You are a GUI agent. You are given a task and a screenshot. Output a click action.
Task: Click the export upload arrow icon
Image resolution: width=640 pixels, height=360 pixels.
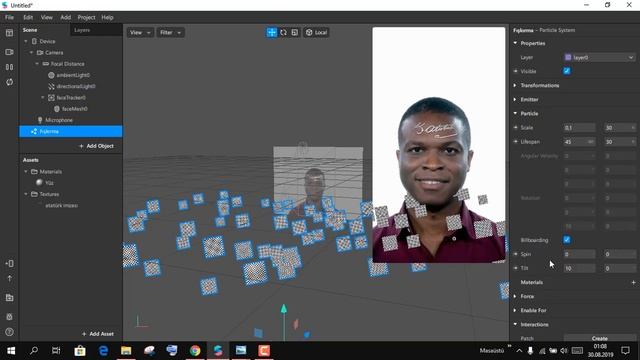pos(9,278)
